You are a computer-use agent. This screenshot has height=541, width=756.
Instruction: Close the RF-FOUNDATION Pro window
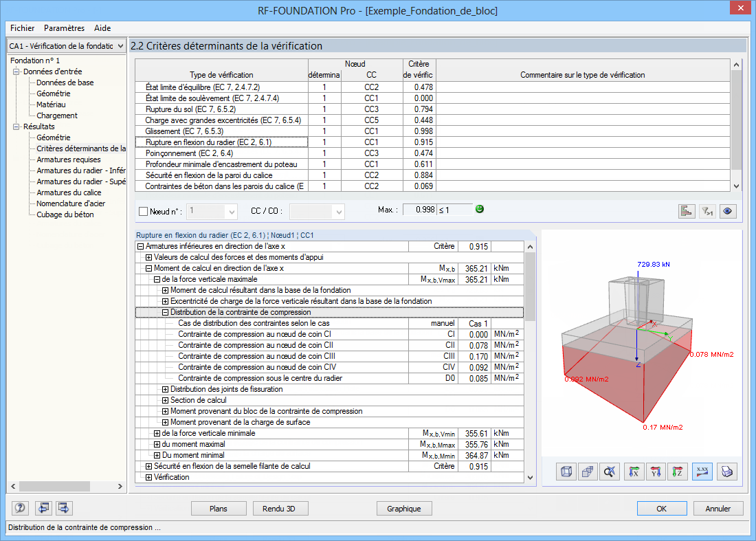click(x=740, y=8)
